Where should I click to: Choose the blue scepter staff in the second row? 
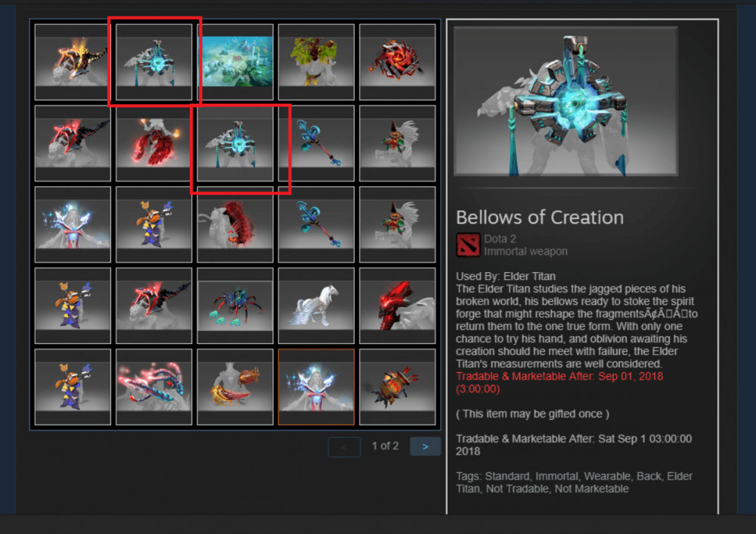coord(316,143)
